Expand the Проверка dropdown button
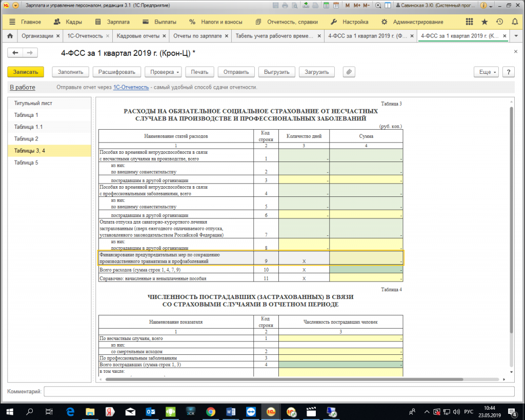The height and width of the screenshot is (420, 525). [163, 72]
